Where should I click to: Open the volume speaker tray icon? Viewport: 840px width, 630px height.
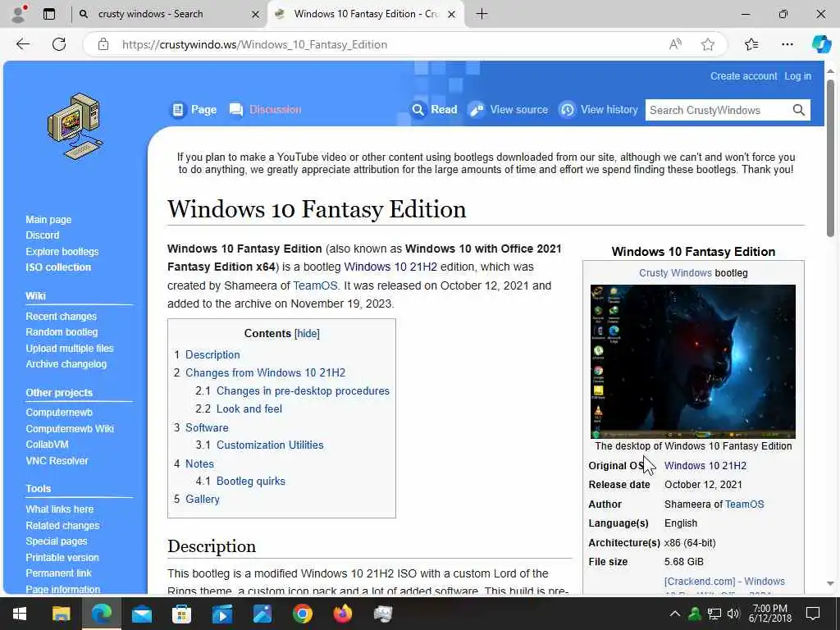pyautogui.click(x=733, y=614)
